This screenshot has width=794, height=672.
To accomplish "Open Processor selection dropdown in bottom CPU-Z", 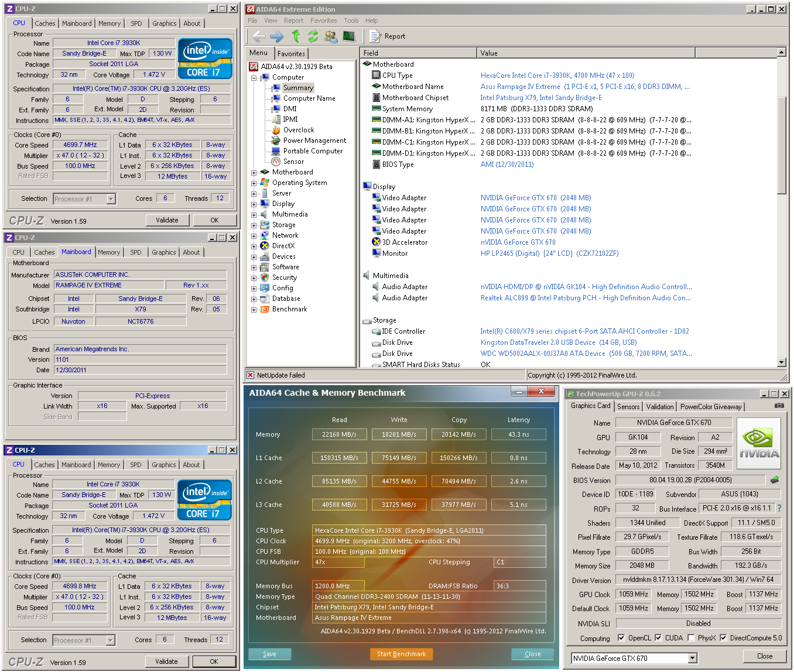I will [x=110, y=640].
